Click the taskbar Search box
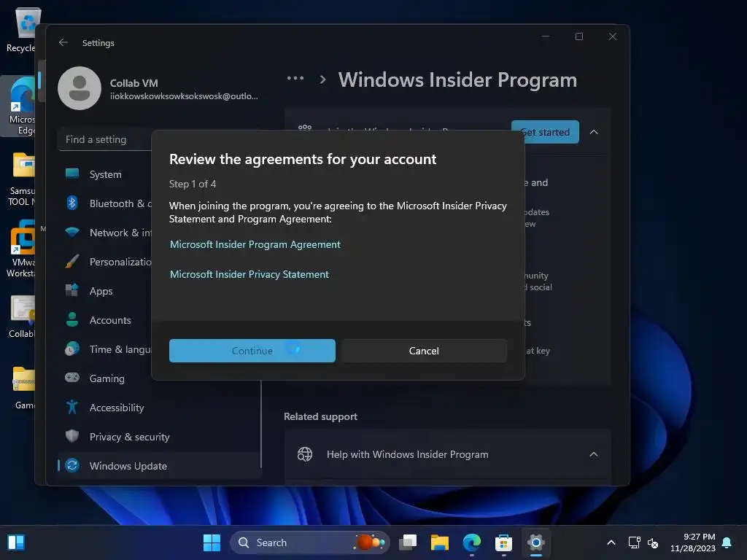 [310, 542]
